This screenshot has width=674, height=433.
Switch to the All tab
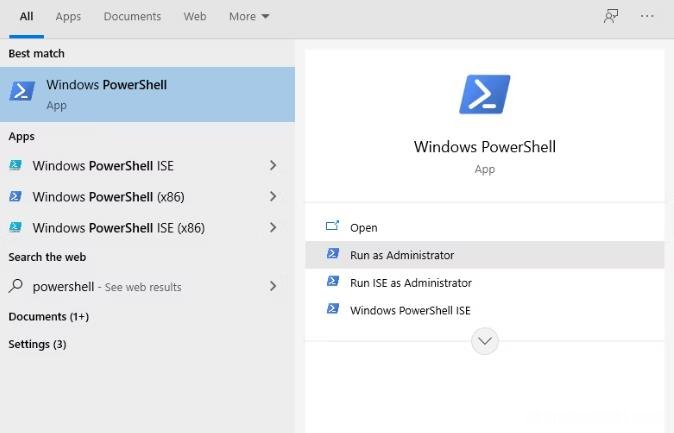click(x=26, y=17)
